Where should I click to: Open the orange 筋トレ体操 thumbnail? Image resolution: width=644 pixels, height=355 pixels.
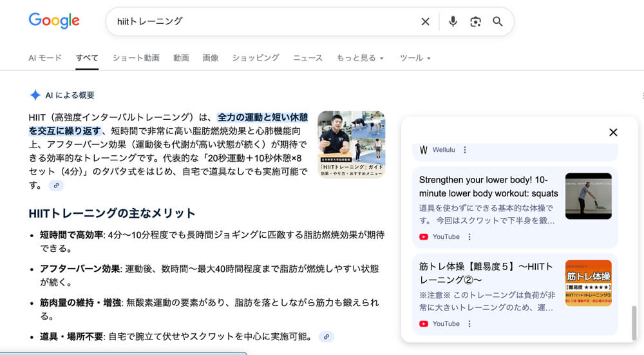click(588, 283)
